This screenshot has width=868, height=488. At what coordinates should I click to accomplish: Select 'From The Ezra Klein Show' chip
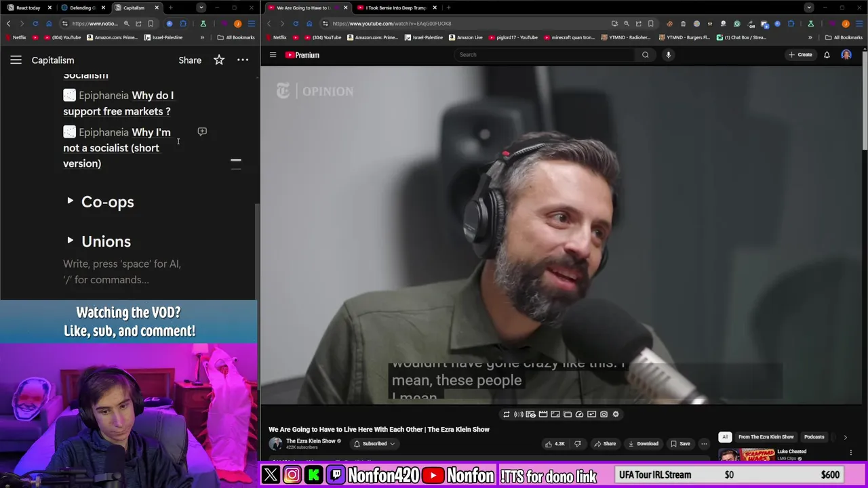pyautogui.click(x=766, y=437)
